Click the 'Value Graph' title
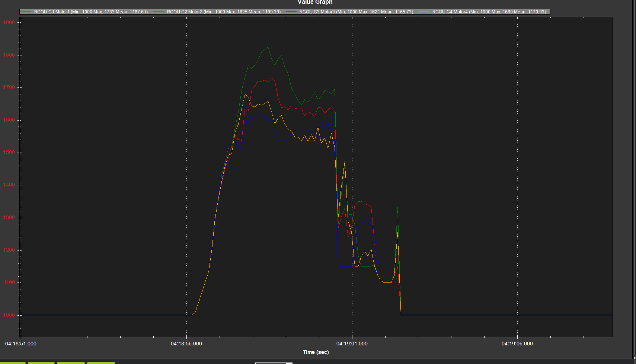Viewport: 636px width, 364px height. click(x=315, y=2)
